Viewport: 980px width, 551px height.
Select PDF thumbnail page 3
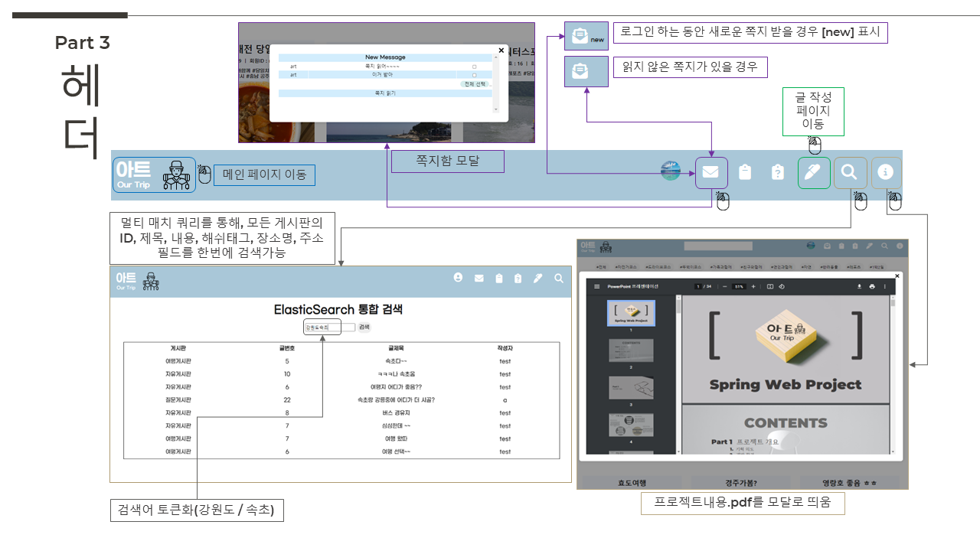(631, 387)
